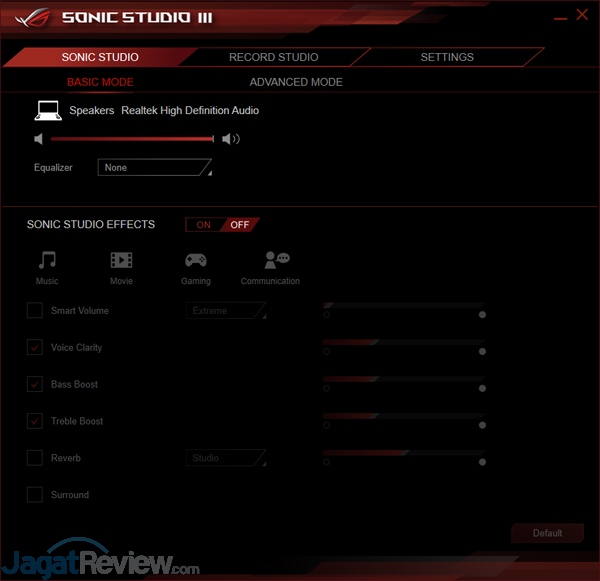Viewport: 600px width, 581px height.
Task: Click the Smart Volume label
Action: point(80,310)
